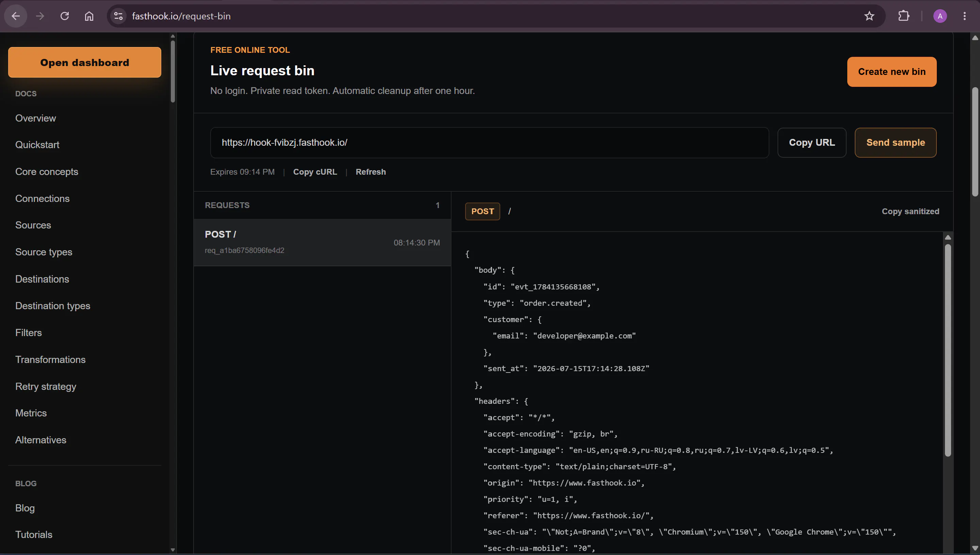Image resolution: width=980 pixels, height=555 pixels.
Task: Click the address bar URL fasthook.io/request-bin
Action: click(181, 16)
